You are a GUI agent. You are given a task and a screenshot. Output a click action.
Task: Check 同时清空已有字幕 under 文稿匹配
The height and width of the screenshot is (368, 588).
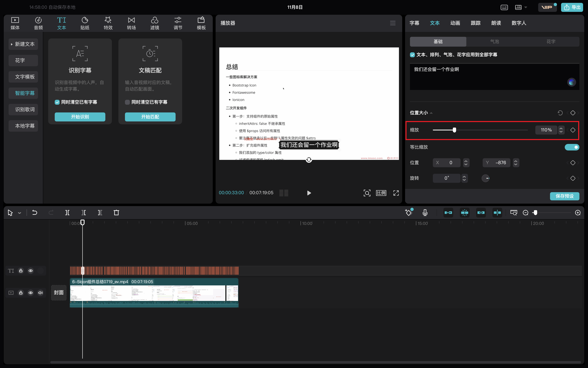click(x=127, y=102)
